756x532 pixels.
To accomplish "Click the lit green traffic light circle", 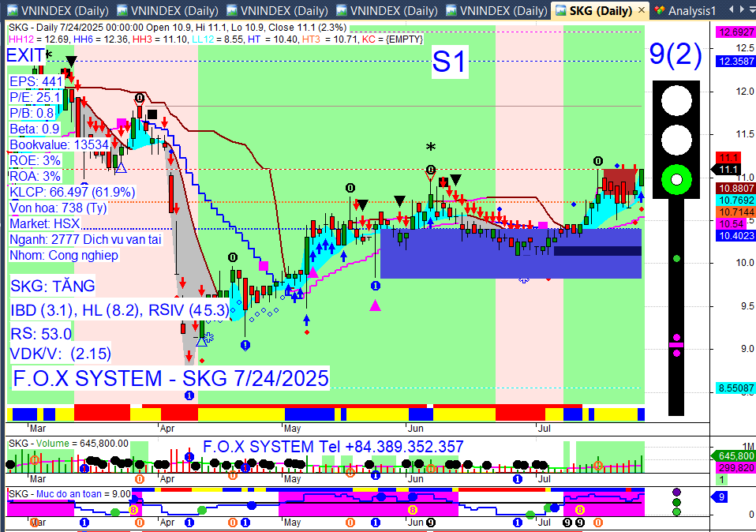I will click(676, 180).
